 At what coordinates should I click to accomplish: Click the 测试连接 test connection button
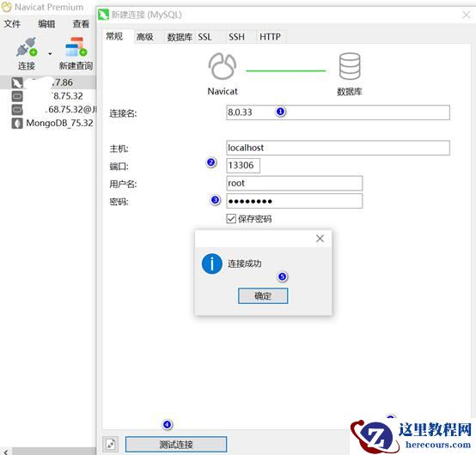176,445
